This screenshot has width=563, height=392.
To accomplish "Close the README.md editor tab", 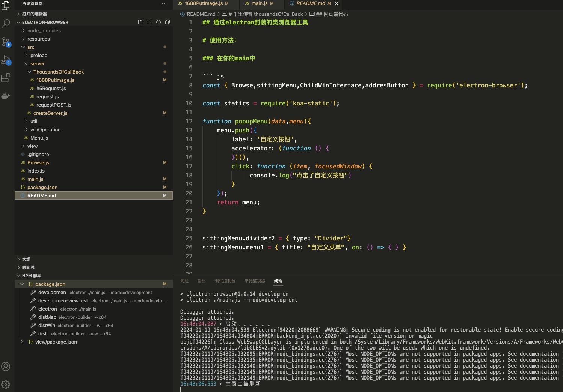I will point(337,3).
